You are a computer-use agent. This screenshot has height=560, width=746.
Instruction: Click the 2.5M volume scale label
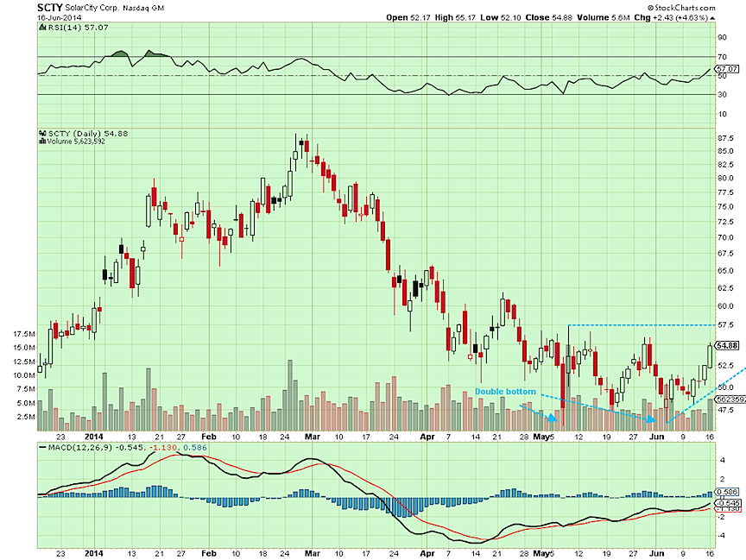[x=25, y=417]
